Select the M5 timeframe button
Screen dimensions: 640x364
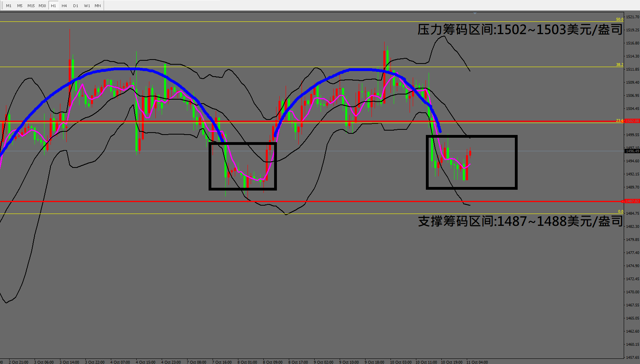[20, 6]
